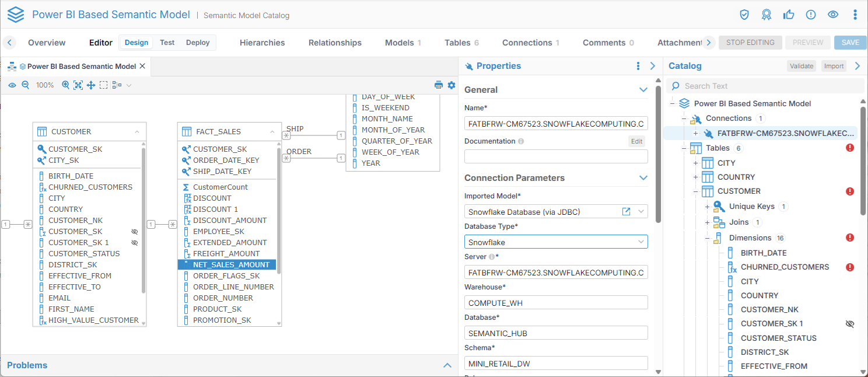
Task: Click the Warehouse input field
Action: (556, 302)
